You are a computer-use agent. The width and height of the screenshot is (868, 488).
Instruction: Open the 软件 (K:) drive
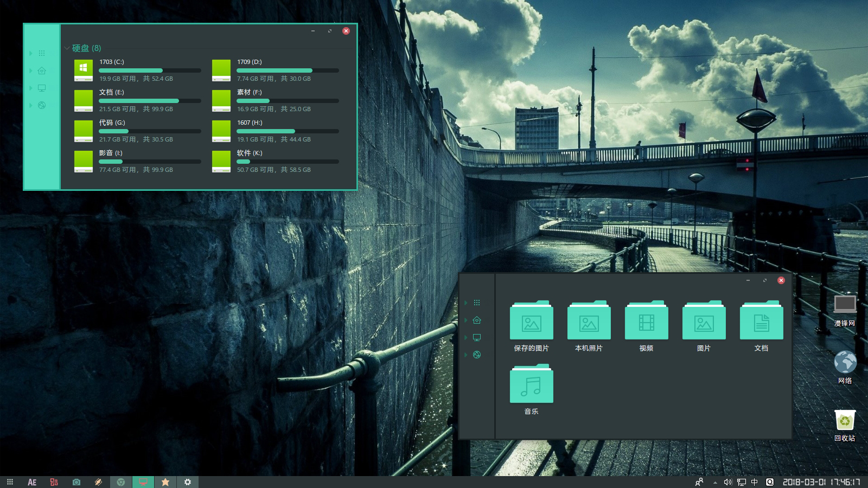pyautogui.click(x=221, y=162)
